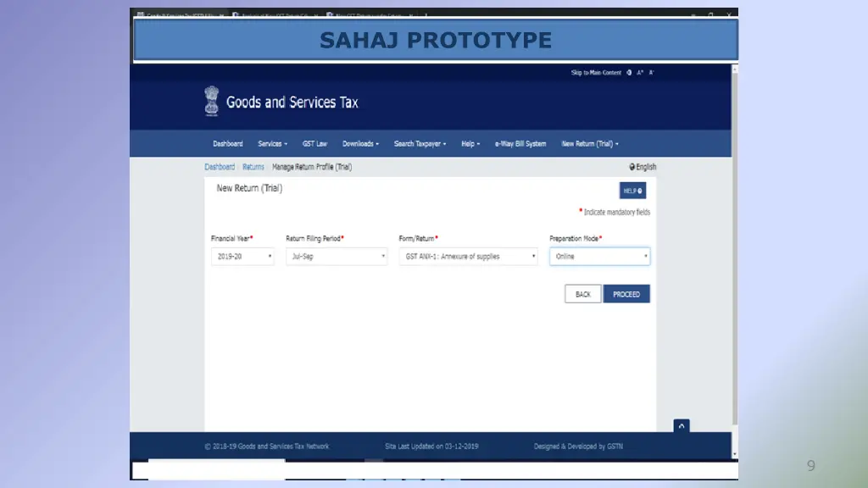This screenshot has width=868, height=488.
Task: Follow the Returns breadcrumb link
Action: click(253, 167)
